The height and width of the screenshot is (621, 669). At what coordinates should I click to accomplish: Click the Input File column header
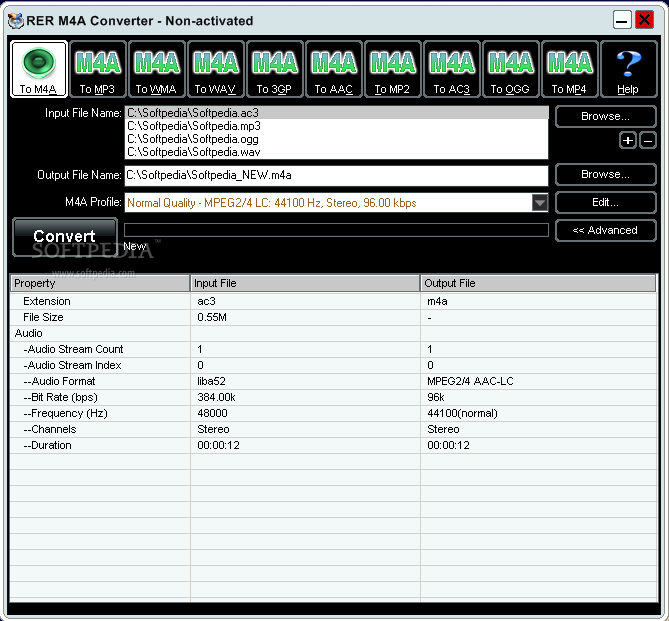pos(305,283)
